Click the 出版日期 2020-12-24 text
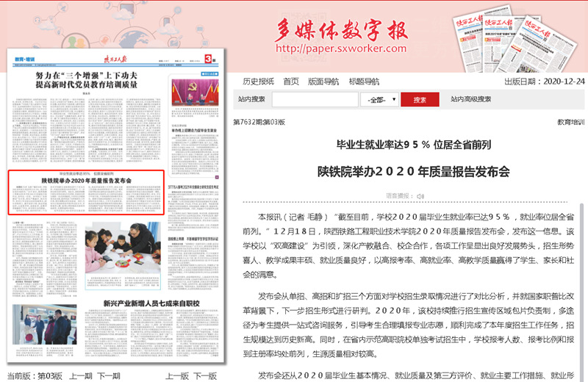The image size is (588, 382). tap(544, 82)
